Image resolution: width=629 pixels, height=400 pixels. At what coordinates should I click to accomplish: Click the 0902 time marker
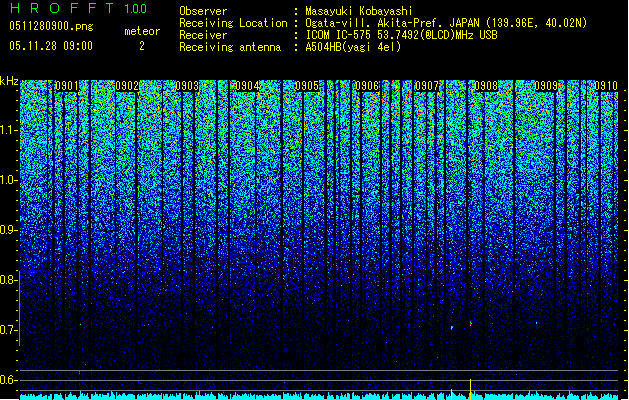tap(127, 86)
